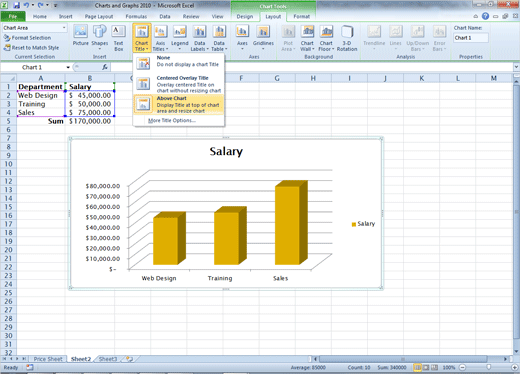Switch to the Page Layout tab

click(99, 16)
